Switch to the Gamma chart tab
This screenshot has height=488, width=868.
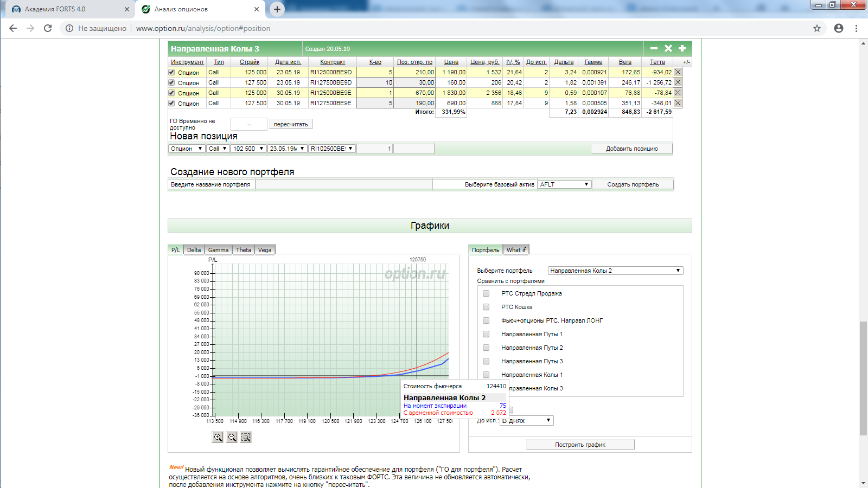(218, 250)
